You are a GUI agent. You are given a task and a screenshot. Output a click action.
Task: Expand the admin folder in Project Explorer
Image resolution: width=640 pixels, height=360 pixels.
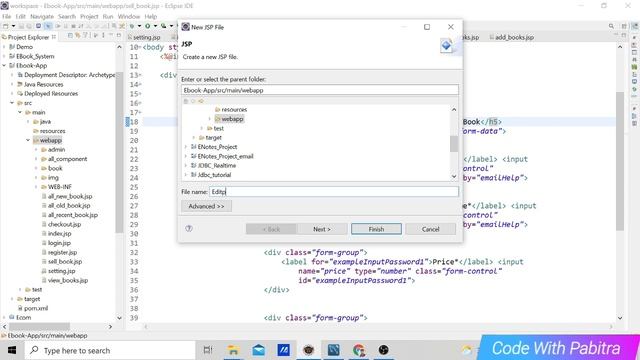36,150
